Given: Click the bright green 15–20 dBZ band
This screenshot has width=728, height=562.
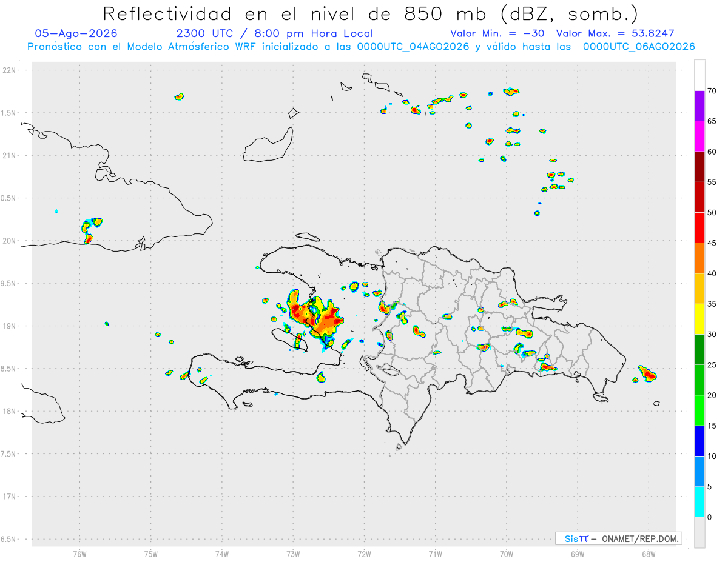Looking at the screenshot, I should click(699, 410).
